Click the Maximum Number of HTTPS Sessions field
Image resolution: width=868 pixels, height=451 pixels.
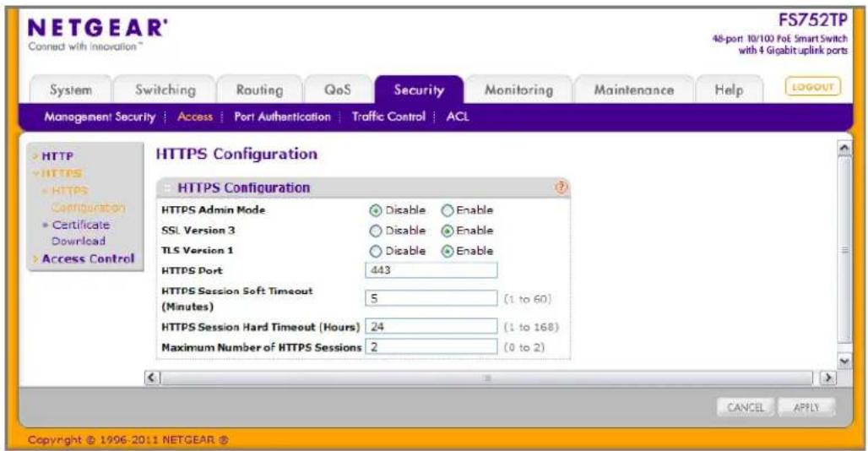click(x=431, y=347)
